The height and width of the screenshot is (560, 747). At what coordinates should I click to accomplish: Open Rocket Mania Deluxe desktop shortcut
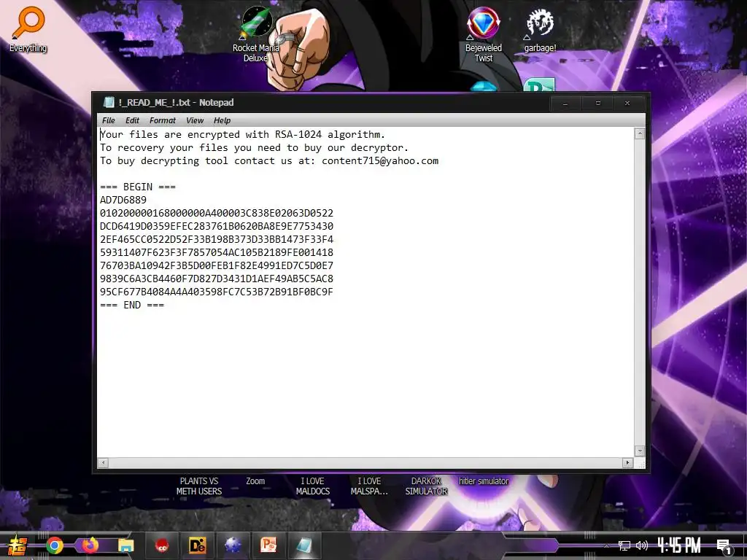tap(256, 34)
